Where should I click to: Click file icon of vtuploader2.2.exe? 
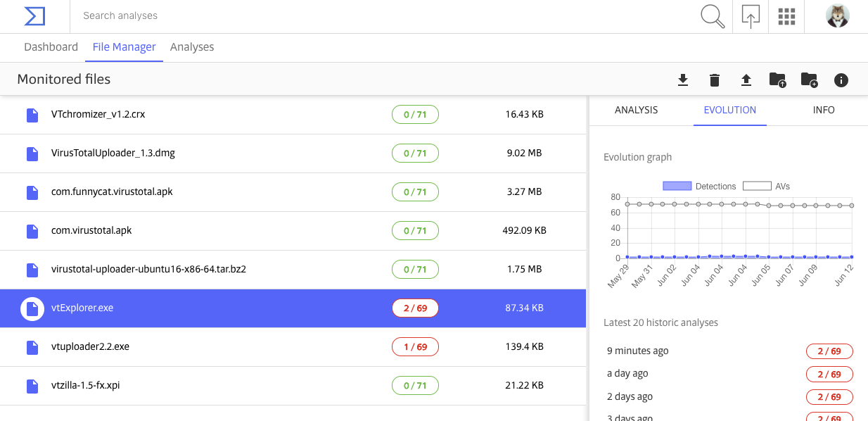32,347
